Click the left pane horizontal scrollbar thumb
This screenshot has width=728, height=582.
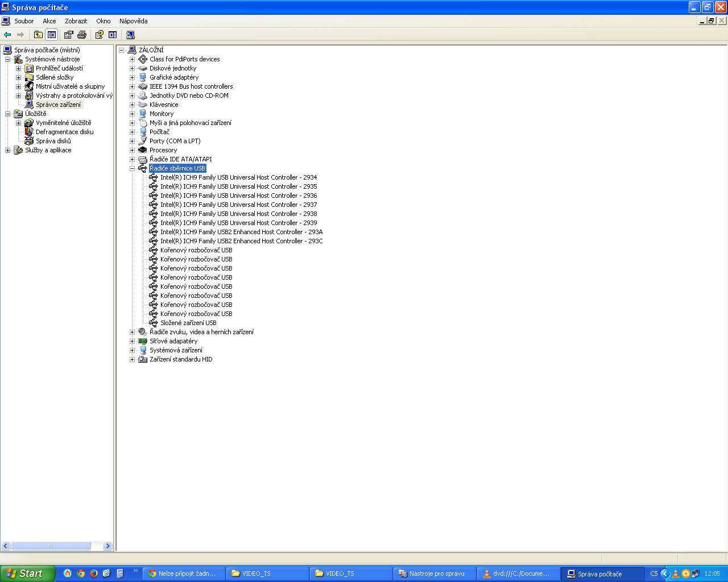tap(50, 546)
